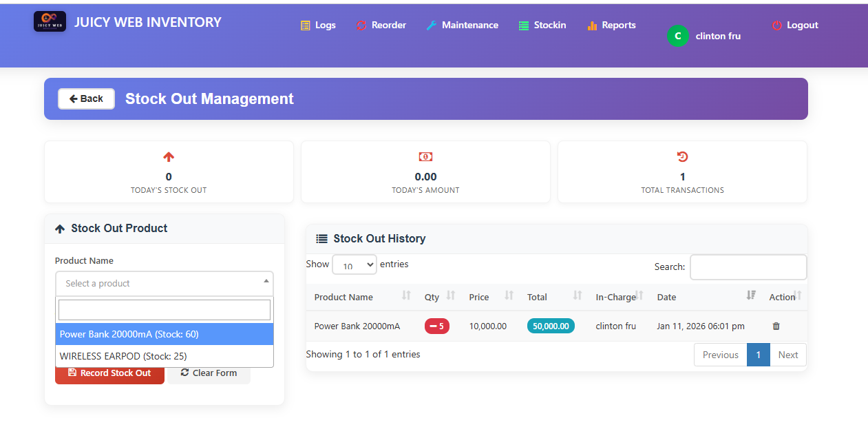Click the green 'C' avatar for clinton fru
868x427 pixels.
point(677,35)
